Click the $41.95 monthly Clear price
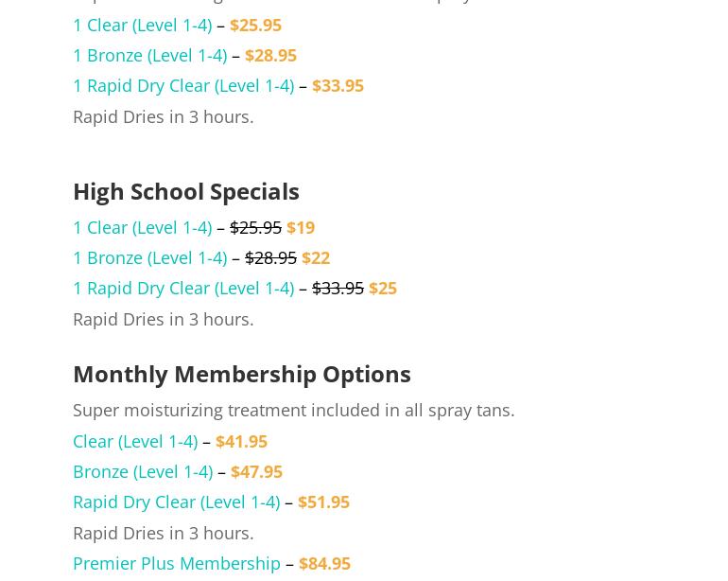This screenshot has height=581, width=728. pos(241,442)
